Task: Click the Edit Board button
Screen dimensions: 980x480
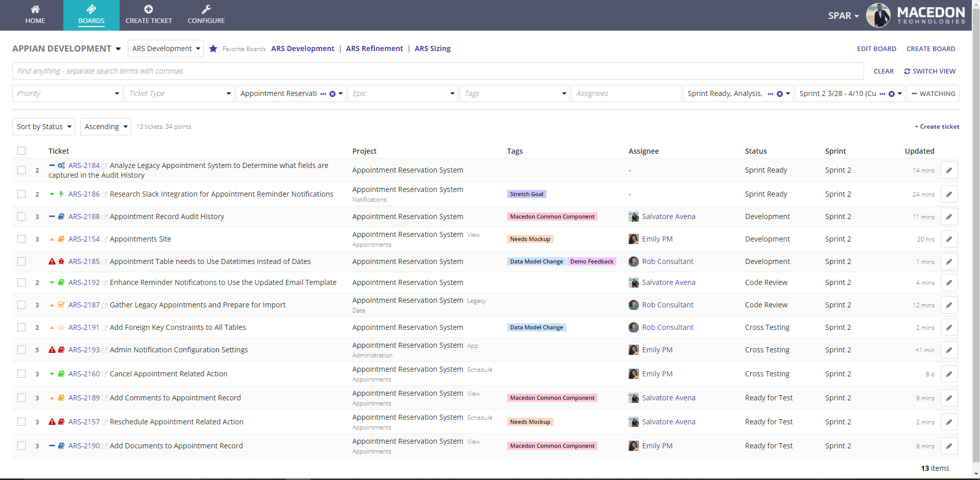Action: pyautogui.click(x=876, y=49)
